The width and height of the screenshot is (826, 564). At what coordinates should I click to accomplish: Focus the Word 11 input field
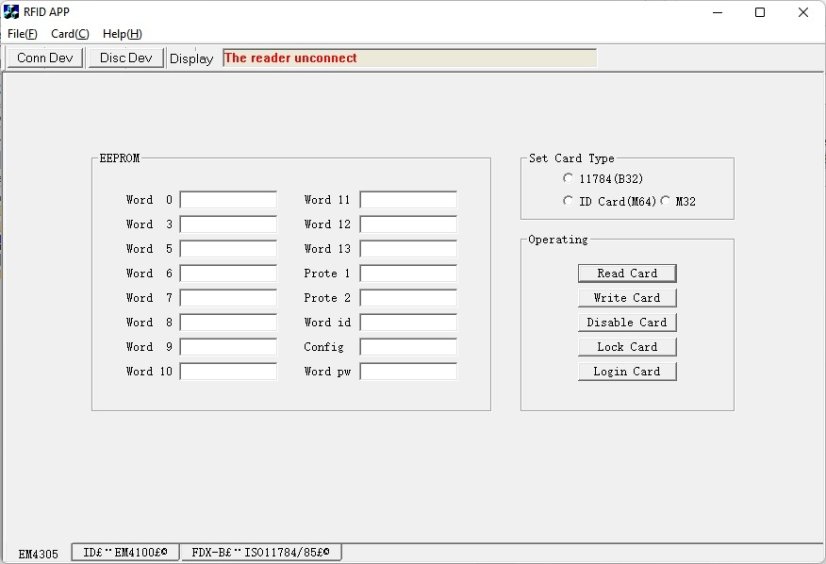point(408,200)
